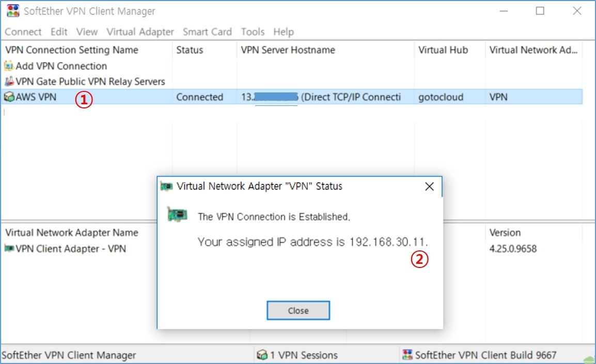
Task: Click The VPN Connection is Established text
Action: tap(274, 216)
